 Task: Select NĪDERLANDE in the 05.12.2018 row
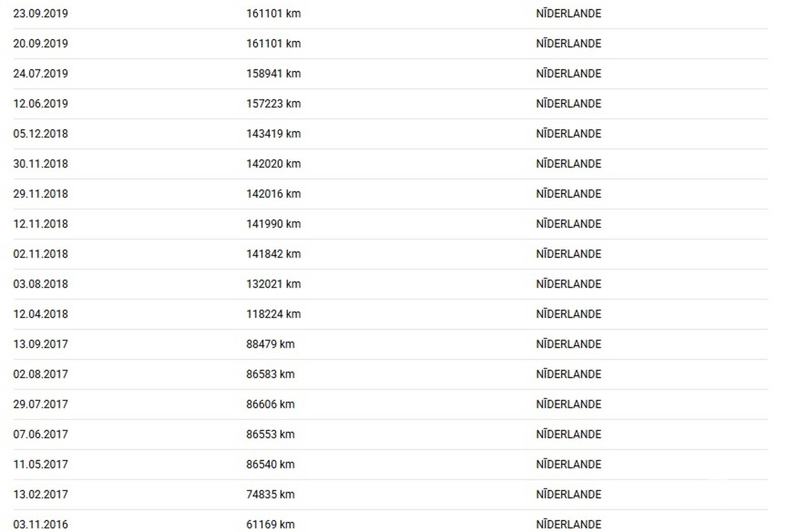(569, 134)
